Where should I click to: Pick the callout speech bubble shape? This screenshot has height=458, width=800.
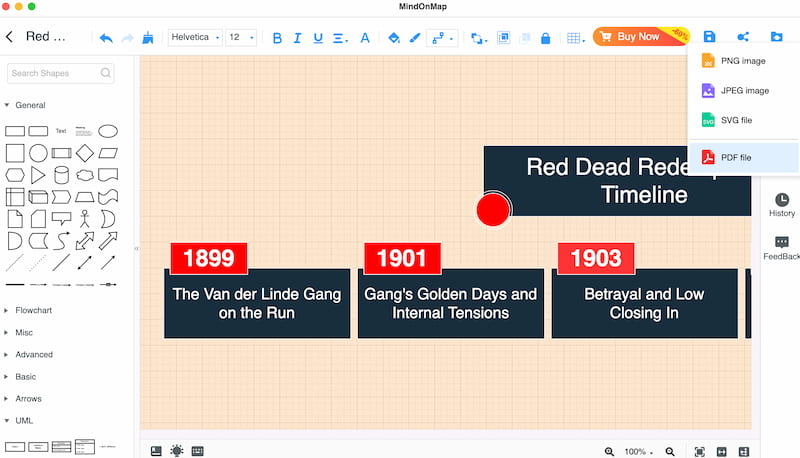(x=61, y=219)
